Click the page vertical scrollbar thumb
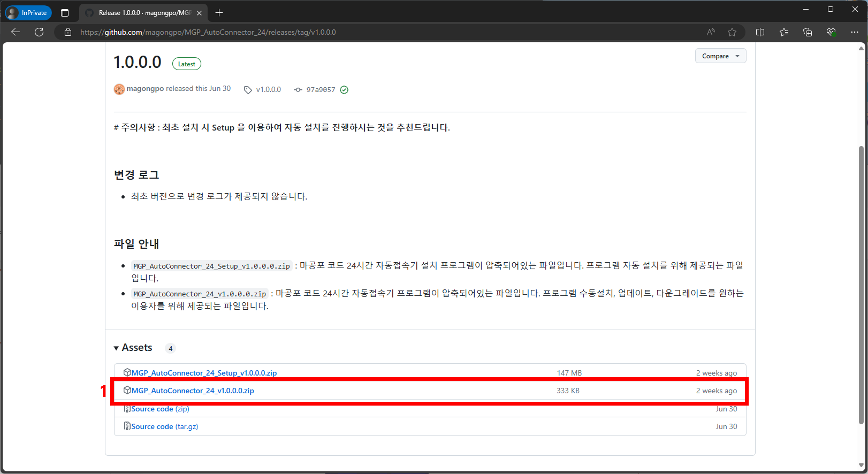 861,285
